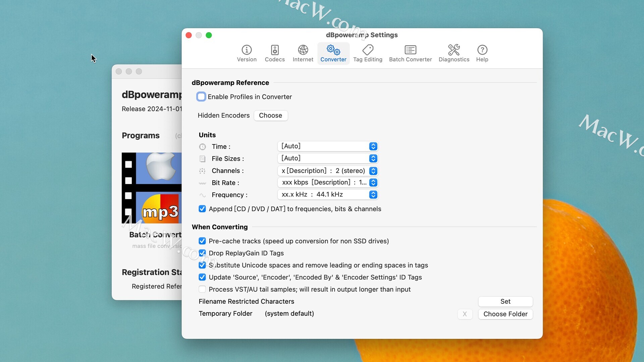This screenshot has width=644, height=362.
Task: Open the File Sizes units dropdown
Action: pos(328,159)
